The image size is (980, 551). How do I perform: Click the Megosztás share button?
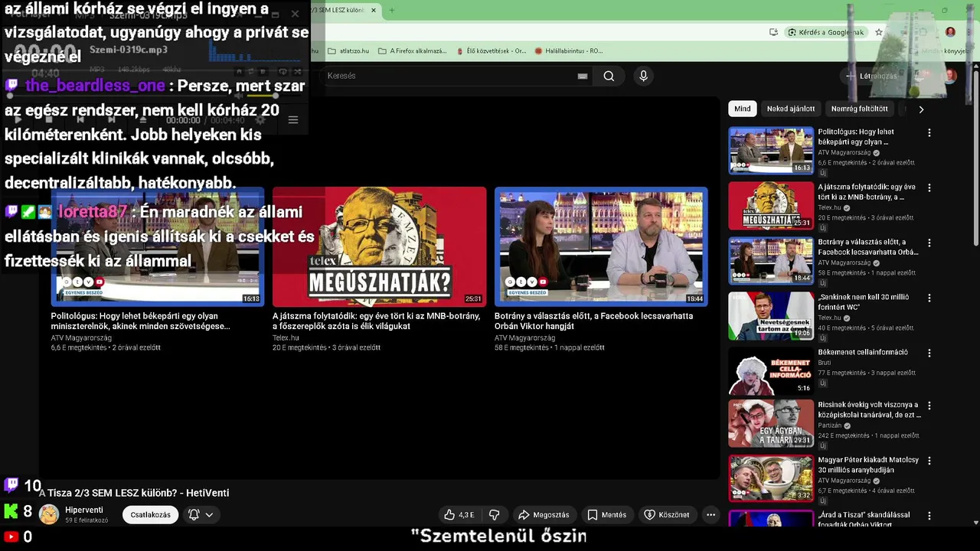pos(544,515)
